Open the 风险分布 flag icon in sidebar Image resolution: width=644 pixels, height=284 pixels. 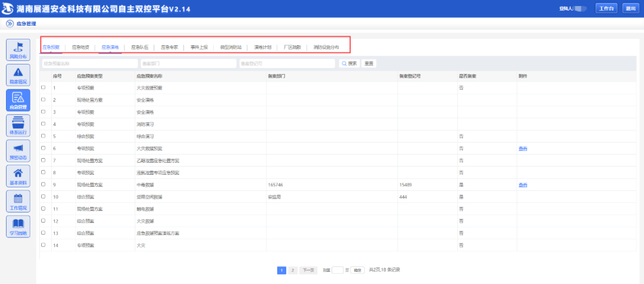click(x=18, y=50)
